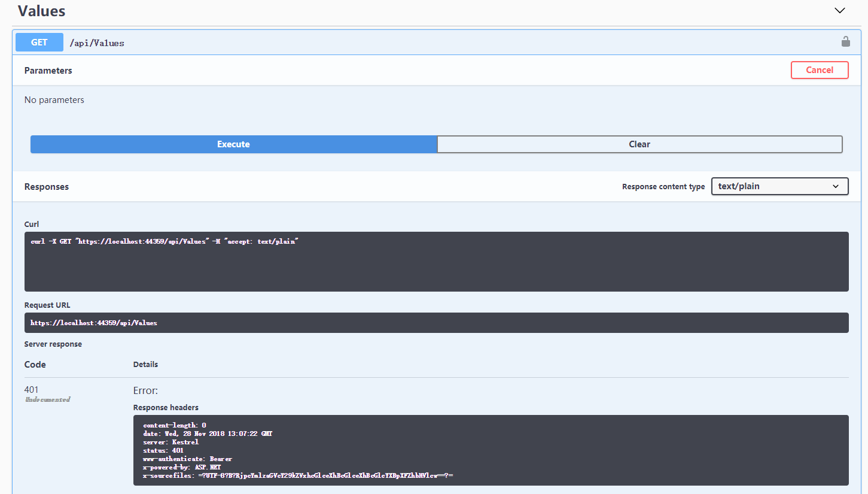
Task: Click the Cancel button
Action: (x=819, y=70)
